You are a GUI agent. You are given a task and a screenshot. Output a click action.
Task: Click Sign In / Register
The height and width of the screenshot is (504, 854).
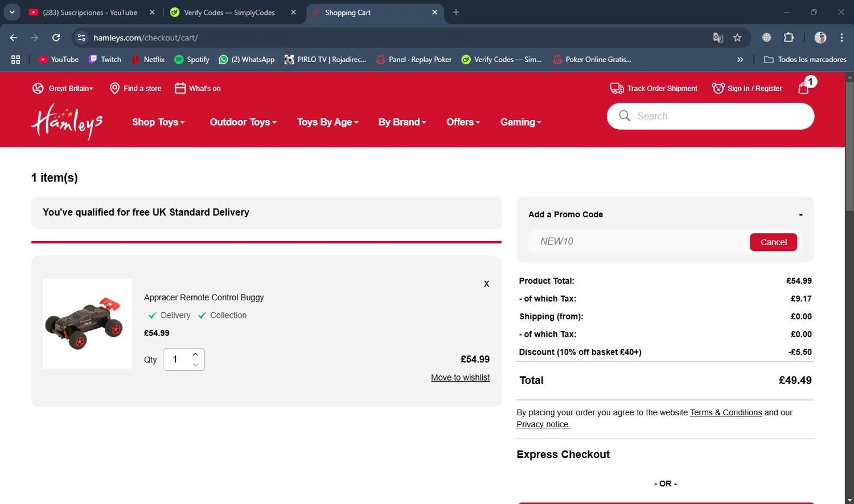[747, 88]
